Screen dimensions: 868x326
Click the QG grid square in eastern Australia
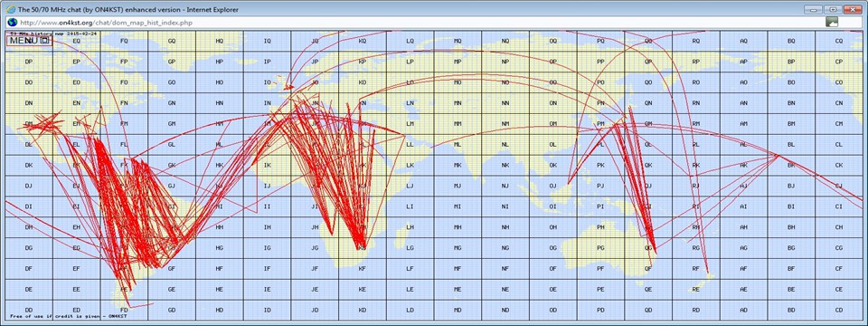[x=648, y=248]
